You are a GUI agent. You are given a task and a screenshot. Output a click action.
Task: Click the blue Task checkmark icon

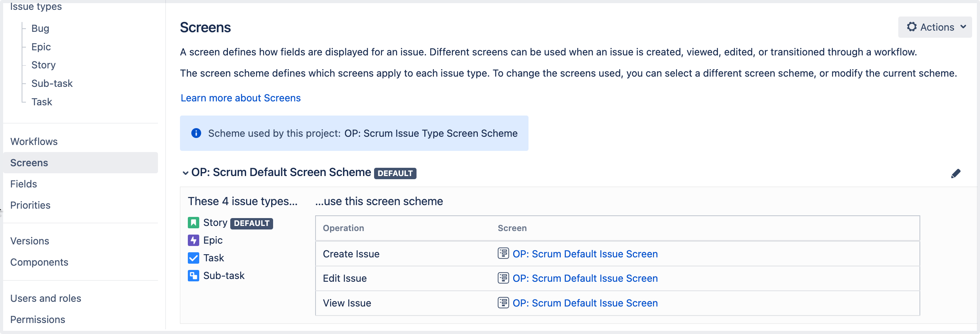coord(193,258)
